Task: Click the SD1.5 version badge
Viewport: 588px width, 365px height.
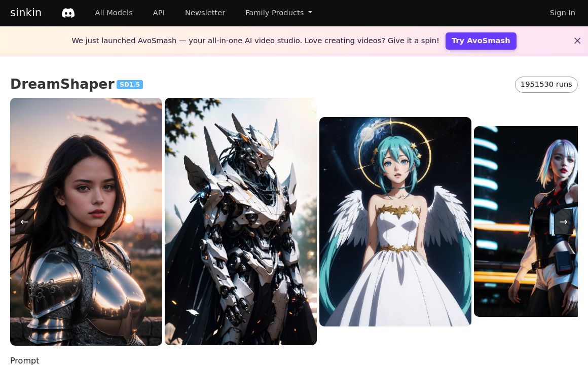Action: pyautogui.click(x=130, y=85)
